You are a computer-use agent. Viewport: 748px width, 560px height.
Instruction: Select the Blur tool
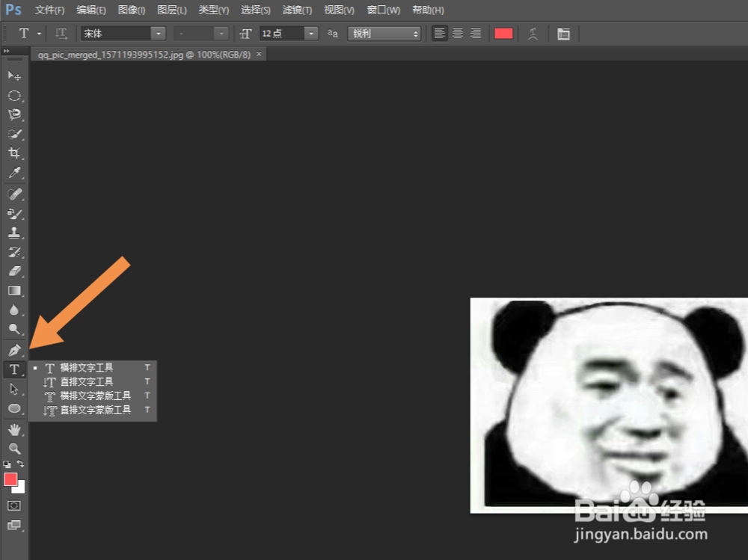(x=14, y=310)
